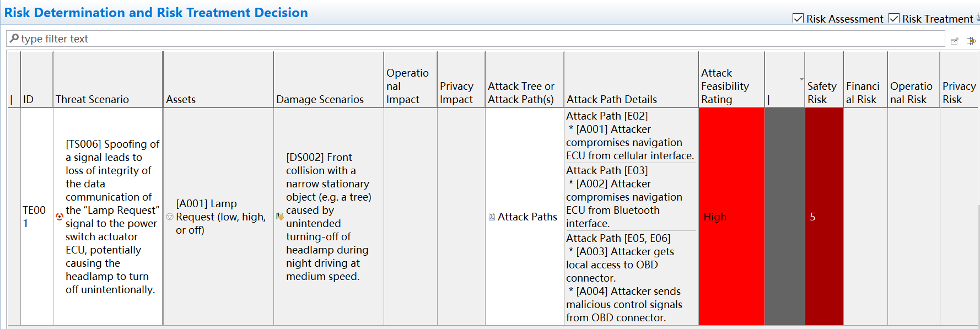The height and width of the screenshot is (329, 980).
Task: Click the asset shield icon beside Lamp Request
Action: pos(170,217)
